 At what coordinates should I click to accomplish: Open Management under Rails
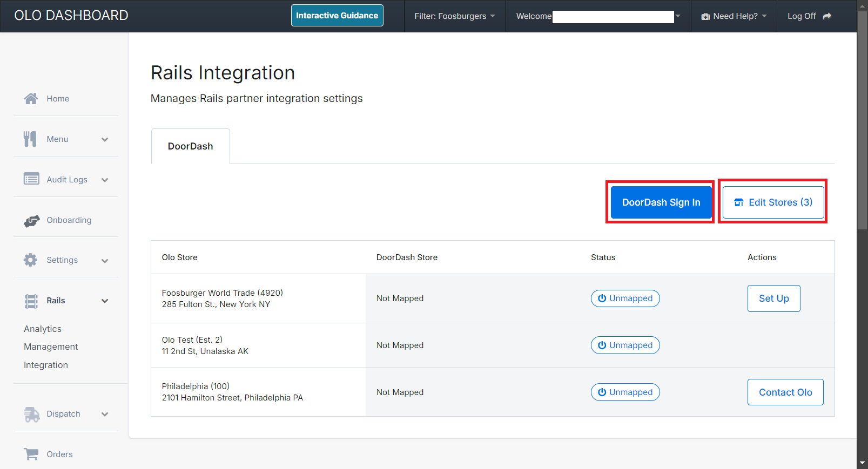click(51, 346)
